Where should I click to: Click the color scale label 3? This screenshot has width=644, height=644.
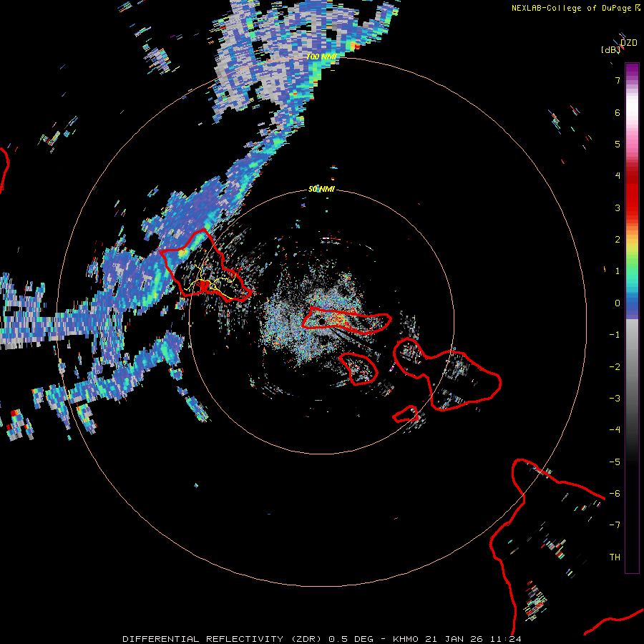click(617, 208)
